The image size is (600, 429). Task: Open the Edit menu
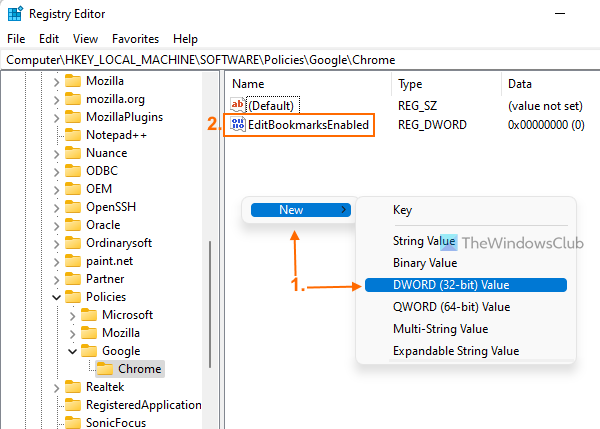(49, 39)
